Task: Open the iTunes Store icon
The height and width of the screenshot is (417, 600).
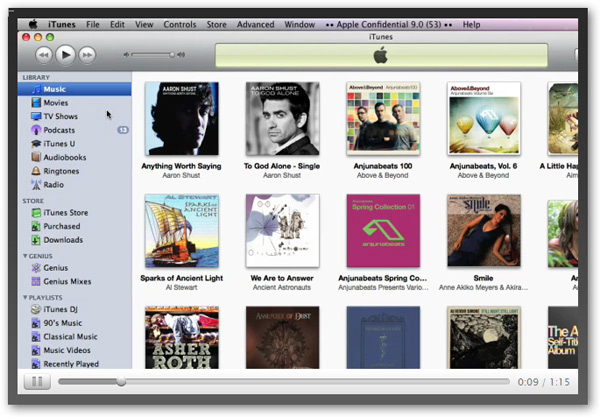Action: pyautogui.click(x=36, y=213)
